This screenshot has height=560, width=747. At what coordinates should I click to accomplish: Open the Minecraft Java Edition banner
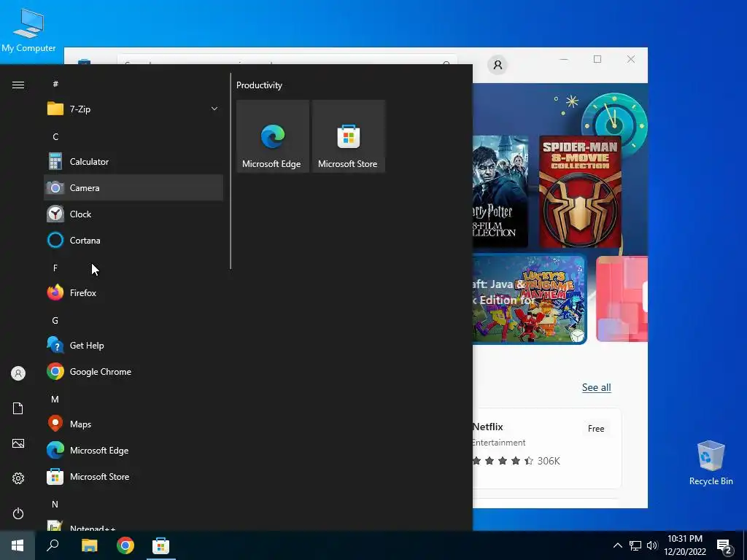coord(530,299)
